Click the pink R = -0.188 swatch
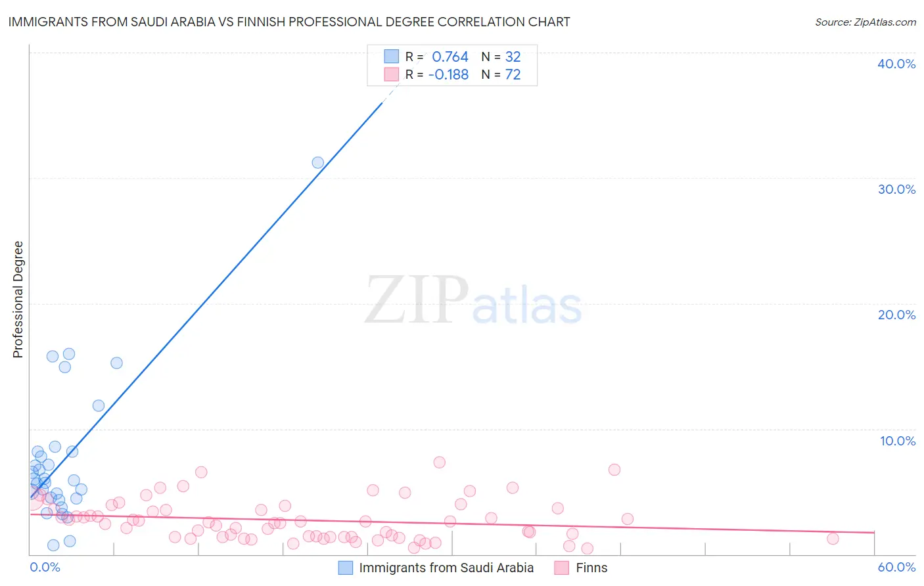 pyautogui.click(x=392, y=74)
